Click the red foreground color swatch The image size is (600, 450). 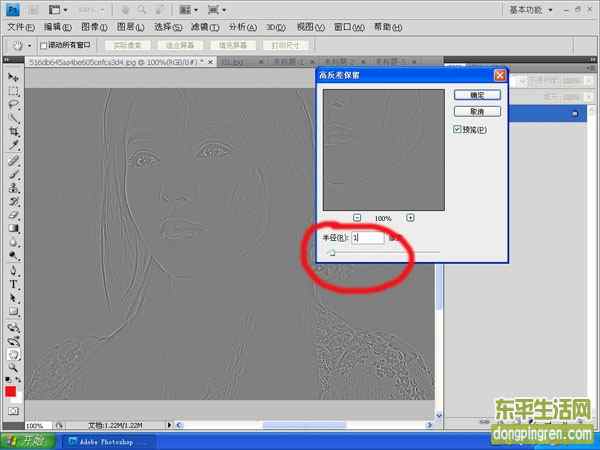tap(11, 391)
